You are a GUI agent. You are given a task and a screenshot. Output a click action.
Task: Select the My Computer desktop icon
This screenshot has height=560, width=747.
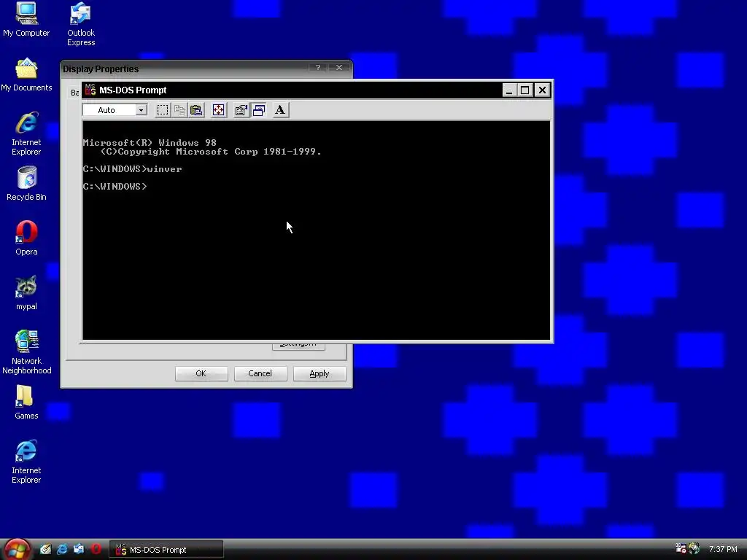pyautogui.click(x=26, y=20)
